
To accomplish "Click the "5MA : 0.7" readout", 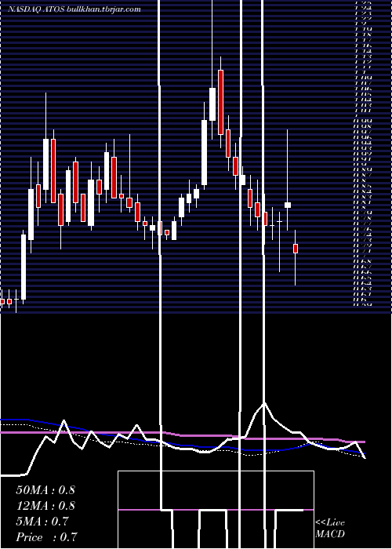I will tap(42, 522).
